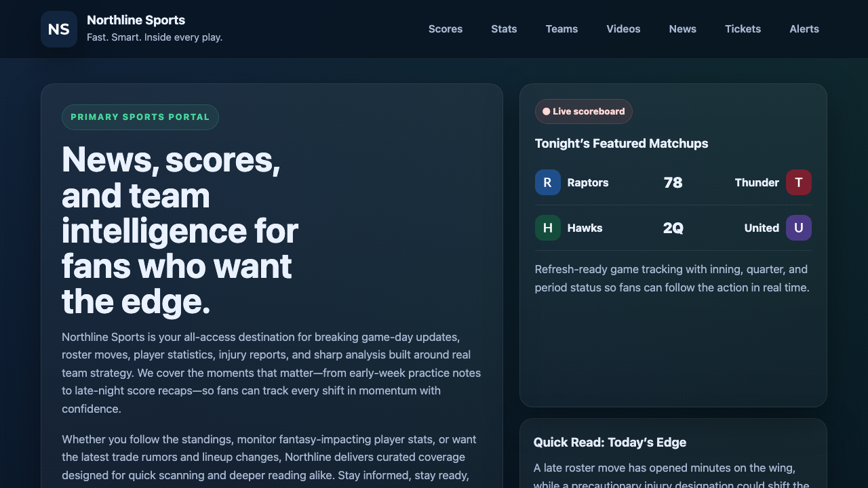Click the 2Q game status

(673, 228)
